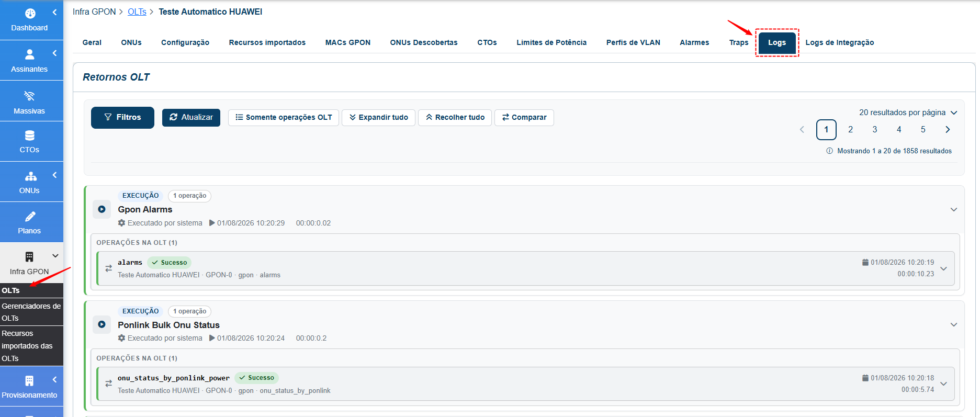Click the previous results page arrow
Viewport: 980px width, 417px height.
(802, 130)
